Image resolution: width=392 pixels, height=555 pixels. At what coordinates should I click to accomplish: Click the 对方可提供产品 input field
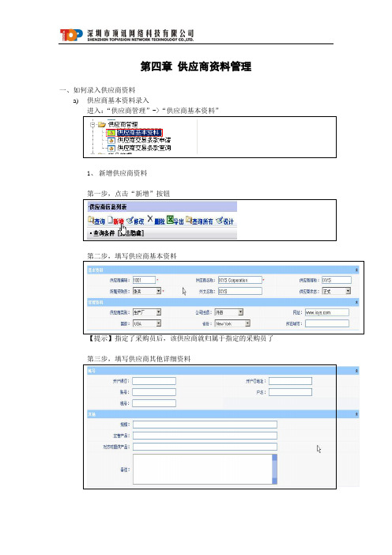(205, 447)
